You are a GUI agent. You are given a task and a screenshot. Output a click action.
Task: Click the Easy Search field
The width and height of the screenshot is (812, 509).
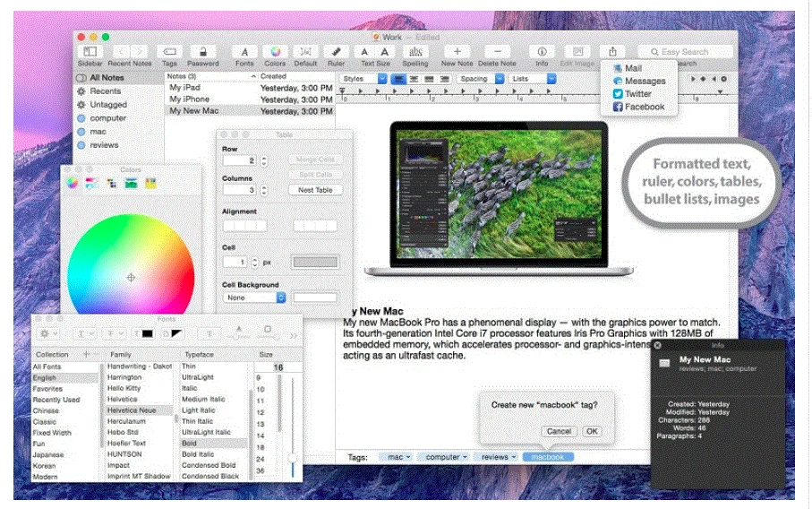[686, 52]
